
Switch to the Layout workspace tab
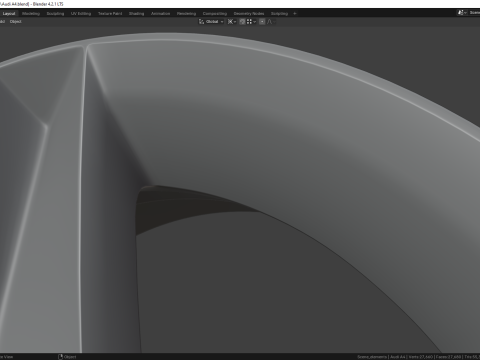pos(9,14)
